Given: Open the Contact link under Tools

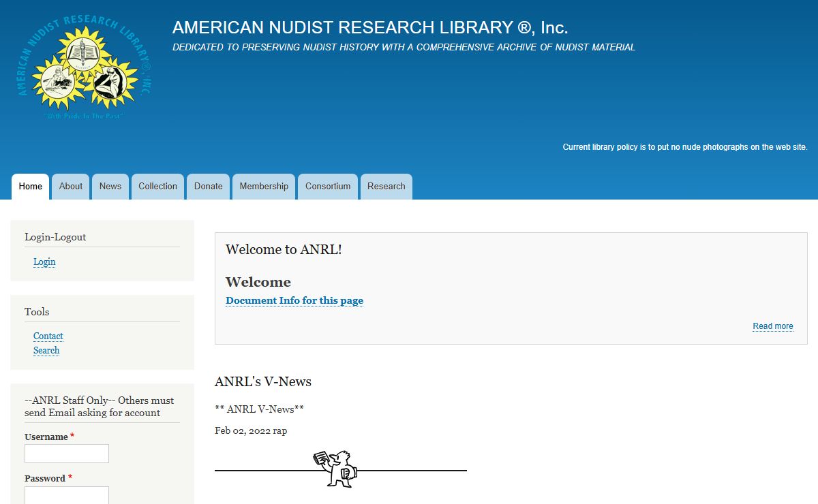Looking at the screenshot, I should (48, 336).
